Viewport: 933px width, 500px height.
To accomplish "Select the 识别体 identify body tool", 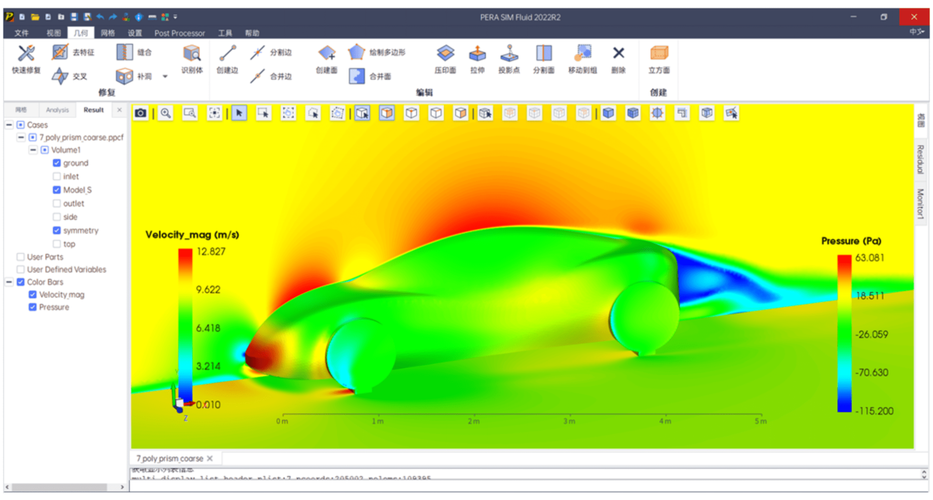I will pyautogui.click(x=192, y=54).
